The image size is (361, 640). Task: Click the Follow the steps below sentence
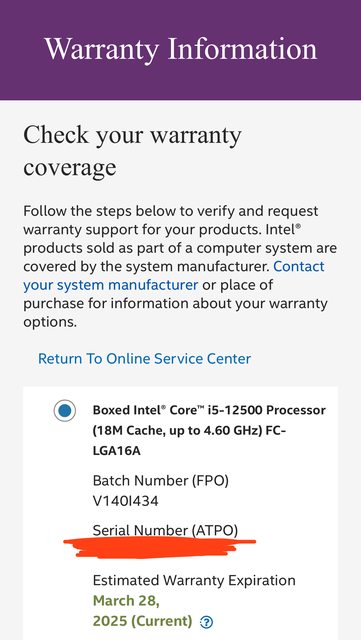171,211
